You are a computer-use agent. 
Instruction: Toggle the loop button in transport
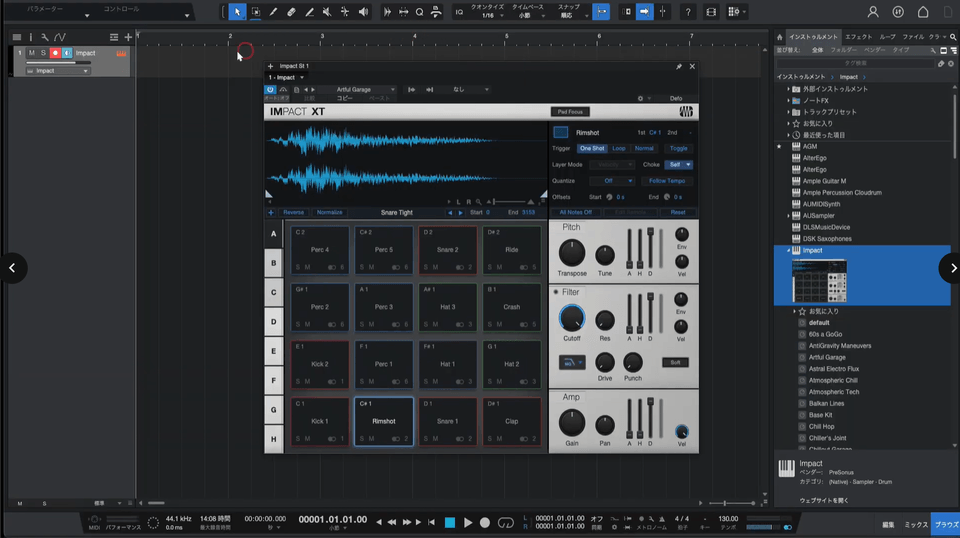[x=505, y=523]
